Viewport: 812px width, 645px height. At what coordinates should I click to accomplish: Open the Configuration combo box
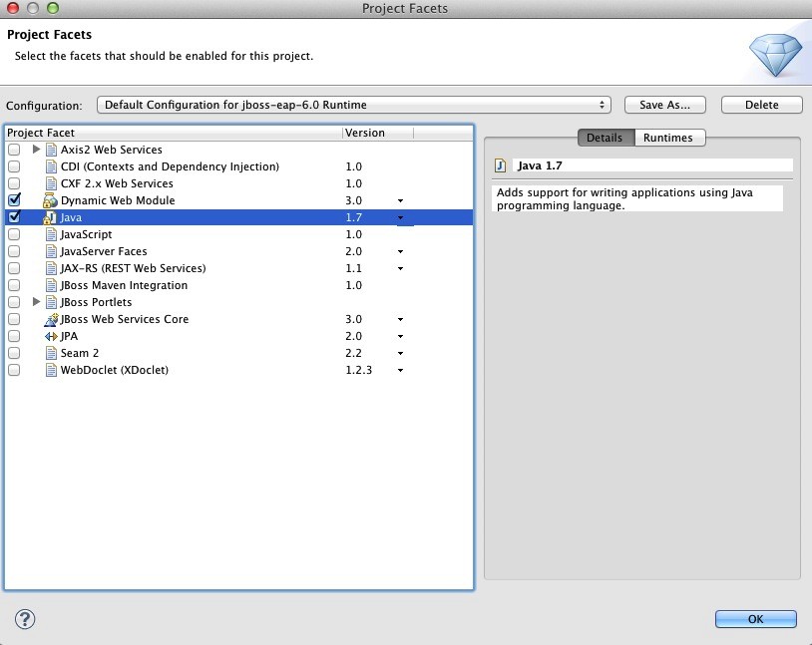pos(354,105)
